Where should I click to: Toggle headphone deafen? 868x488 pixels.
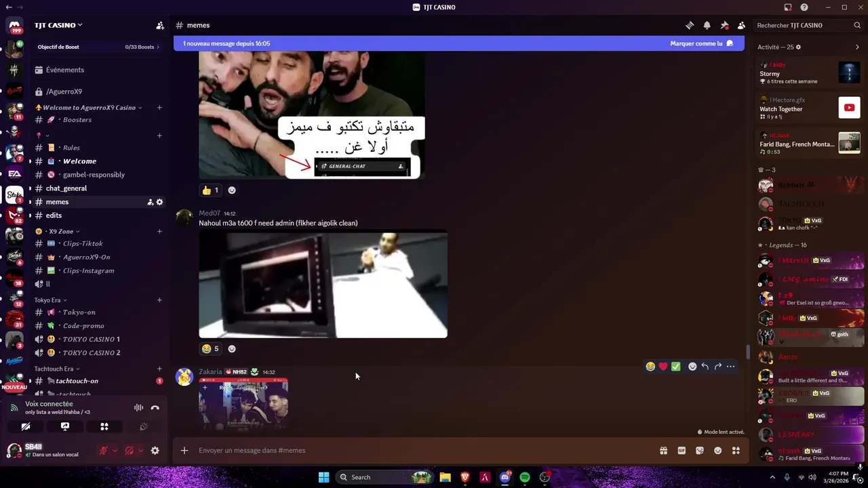tap(129, 451)
